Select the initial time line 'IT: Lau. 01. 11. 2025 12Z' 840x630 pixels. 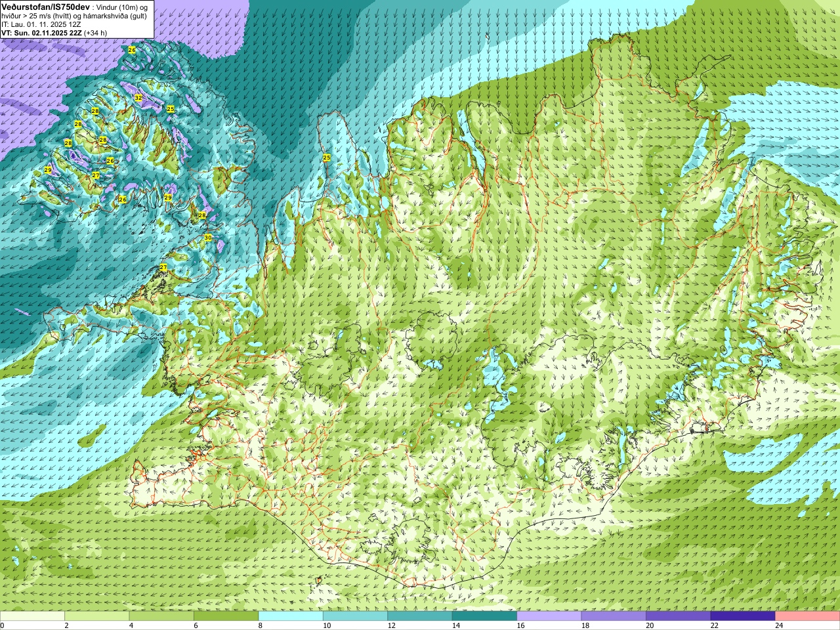coord(41,24)
